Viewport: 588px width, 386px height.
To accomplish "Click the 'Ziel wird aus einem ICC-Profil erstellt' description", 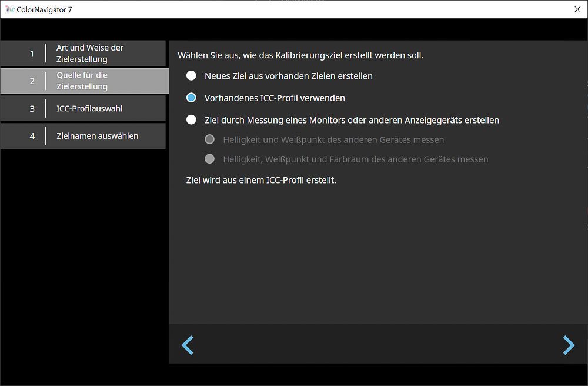I will (x=260, y=180).
